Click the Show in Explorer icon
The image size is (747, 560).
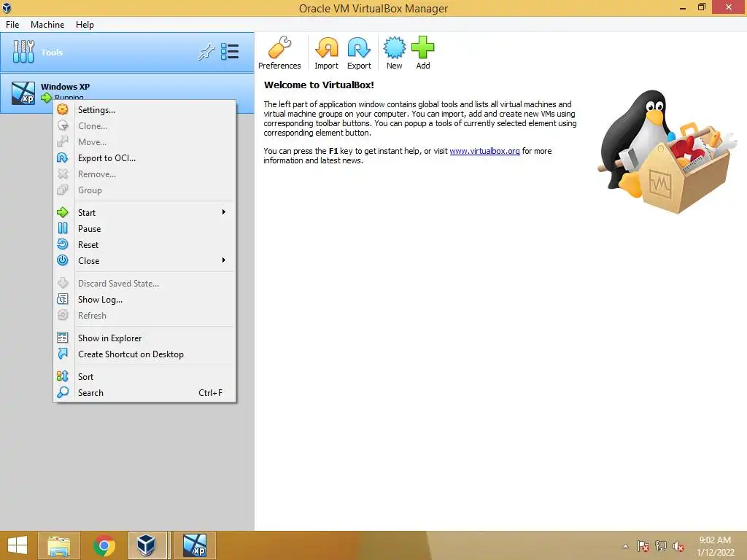pyautogui.click(x=63, y=338)
